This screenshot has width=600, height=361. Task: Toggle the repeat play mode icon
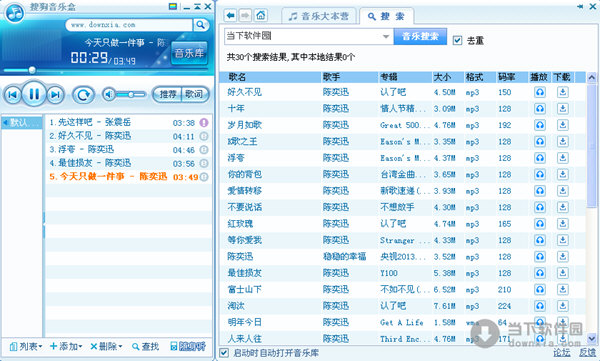(x=83, y=95)
